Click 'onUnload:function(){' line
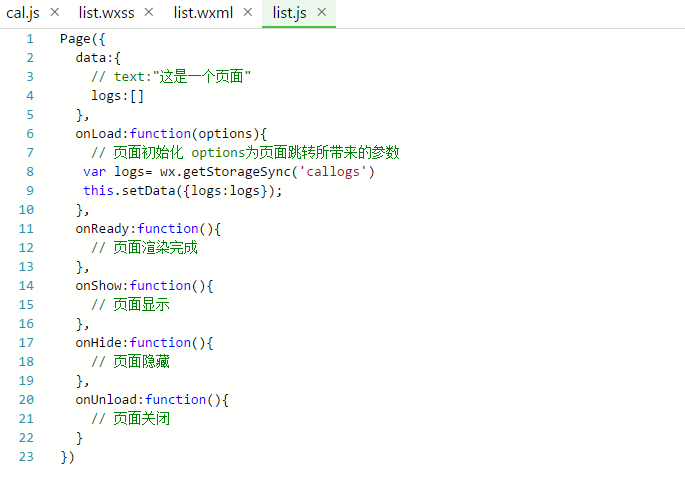Viewport: 685px width, 498px height. click(x=152, y=400)
